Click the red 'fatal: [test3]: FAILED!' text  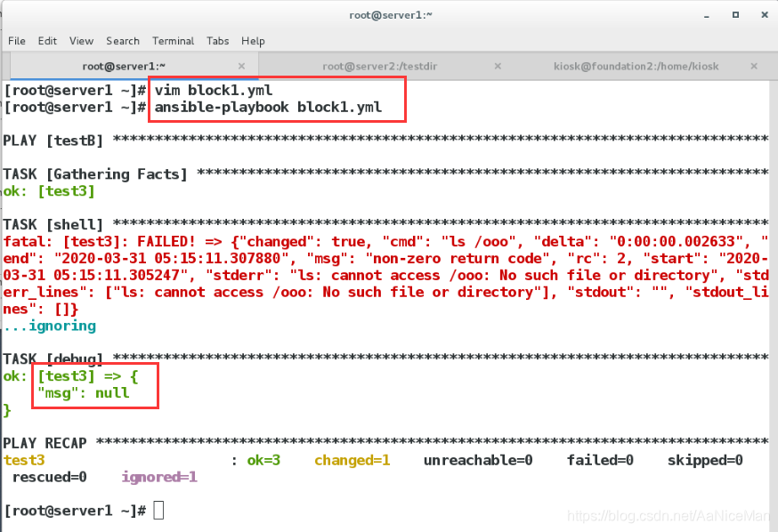(99, 242)
